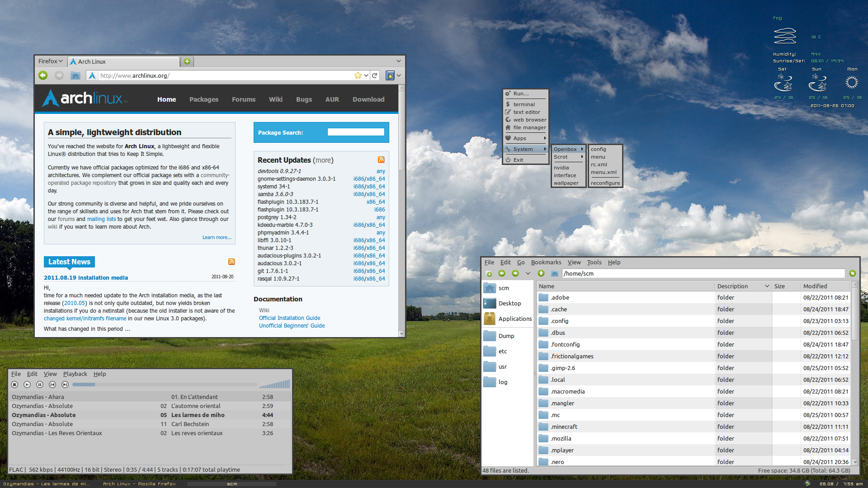Open Applications in file manager sidebar
868x488 pixels.
pos(507,319)
